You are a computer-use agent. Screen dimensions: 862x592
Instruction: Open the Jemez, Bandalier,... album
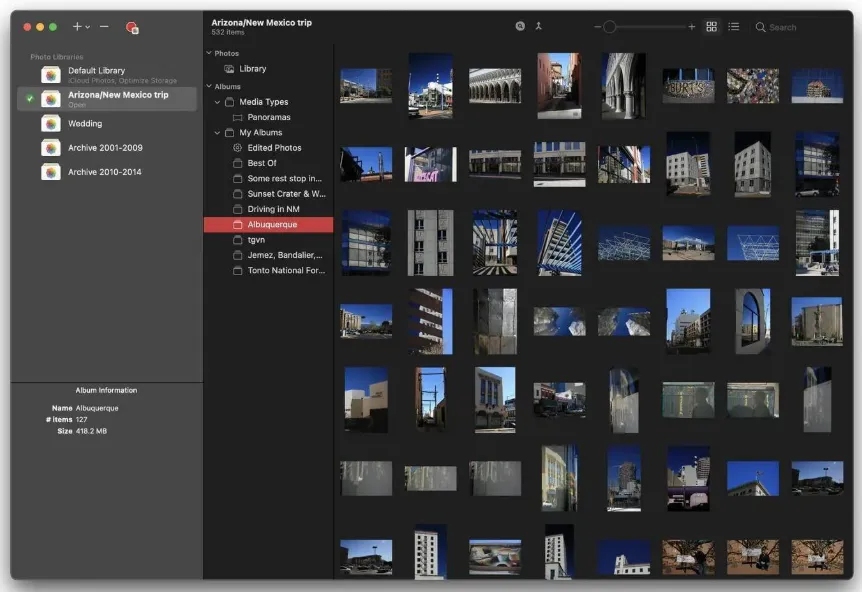pos(268,256)
